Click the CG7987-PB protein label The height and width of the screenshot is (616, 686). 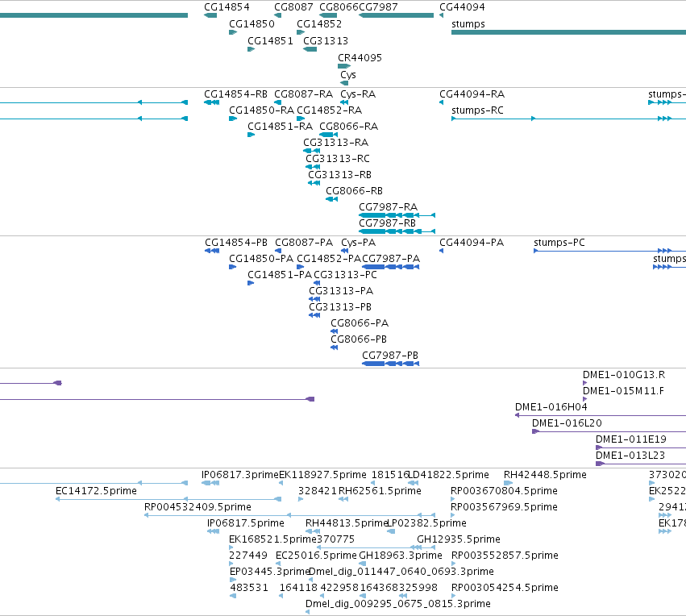(390, 356)
